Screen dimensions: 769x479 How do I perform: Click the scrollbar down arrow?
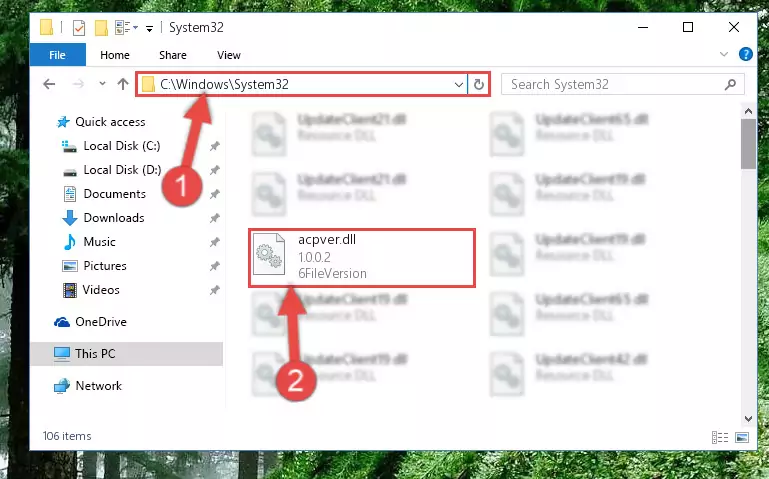pos(748,419)
